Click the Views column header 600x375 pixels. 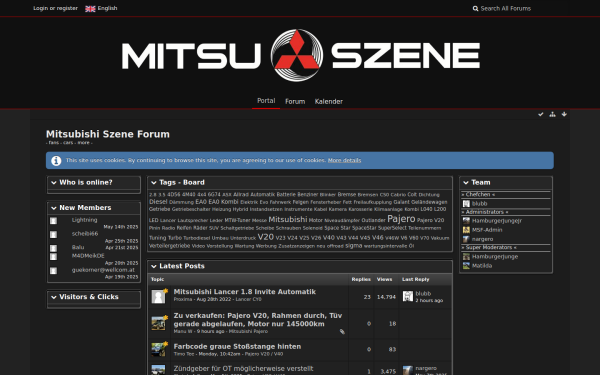pos(384,279)
